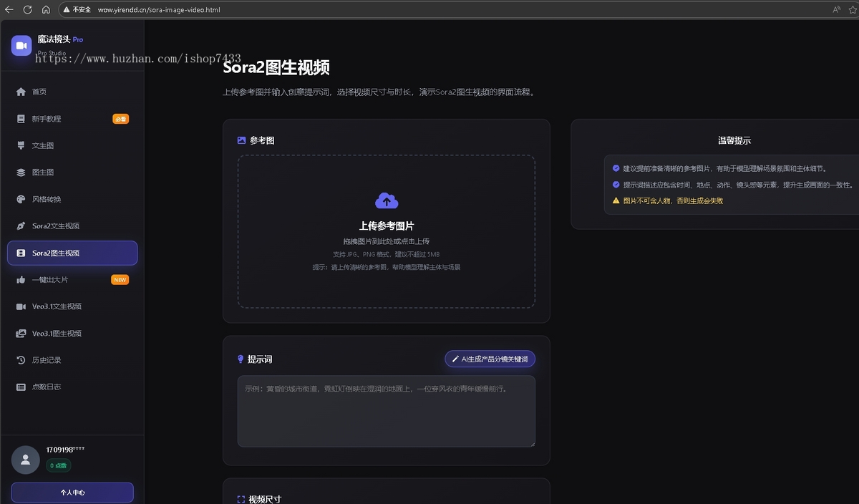Click the history icon beside 历史记录
Image resolution: width=859 pixels, height=504 pixels.
coord(21,360)
